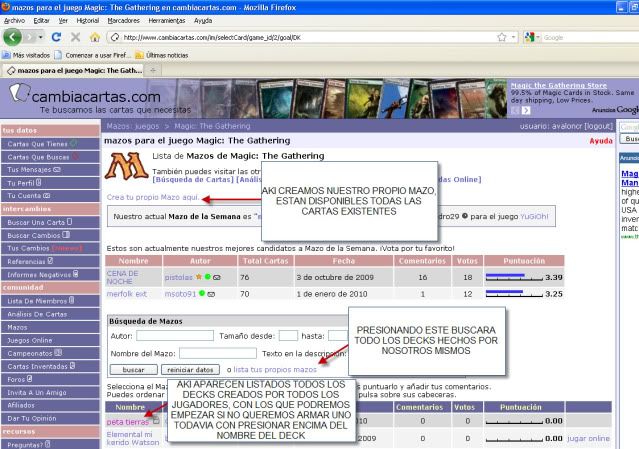
Task: Click the Firefox back arrow button
Action: [x=12, y=37]
